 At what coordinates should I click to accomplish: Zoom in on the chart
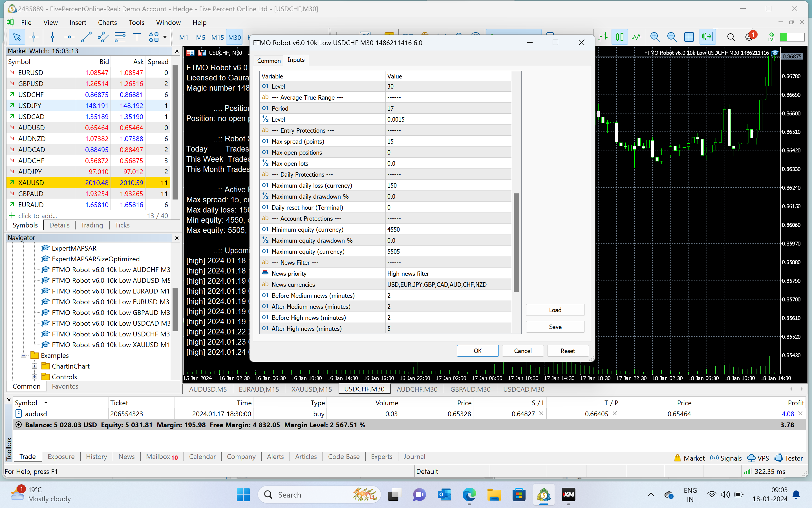(x=655, y=37)
